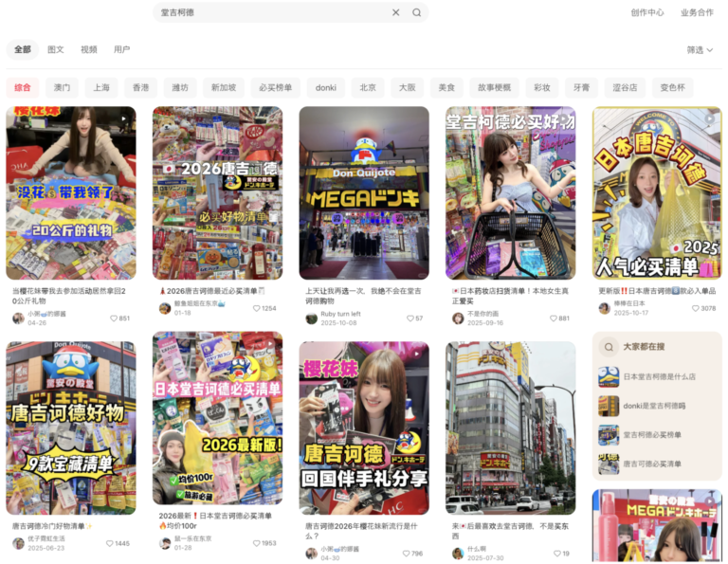Click author avatar of Ruby turn left
Viewport: 728px width, 564px height.
(x=311, y=318)
